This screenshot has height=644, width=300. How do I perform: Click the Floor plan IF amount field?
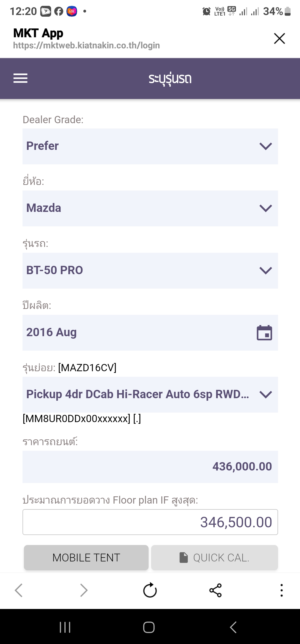(x=150, y=522)
